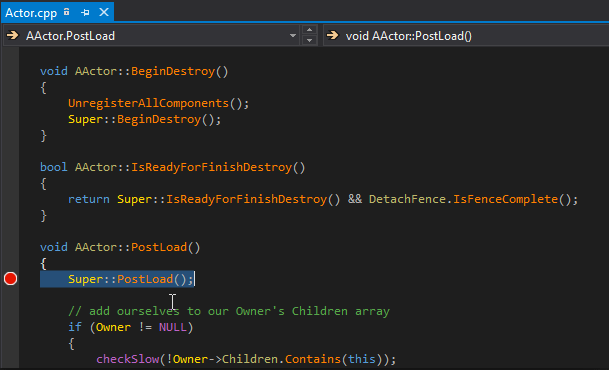Click the arrow icon beside void AActor::PostLoad()

click(332, 36)
